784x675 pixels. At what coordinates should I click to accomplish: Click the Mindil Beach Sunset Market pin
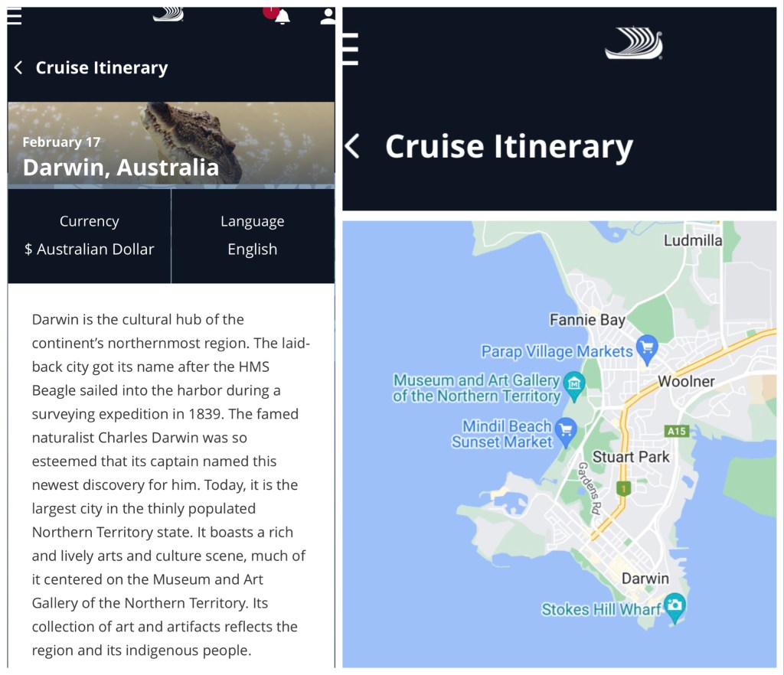click(x=566, y=431)
